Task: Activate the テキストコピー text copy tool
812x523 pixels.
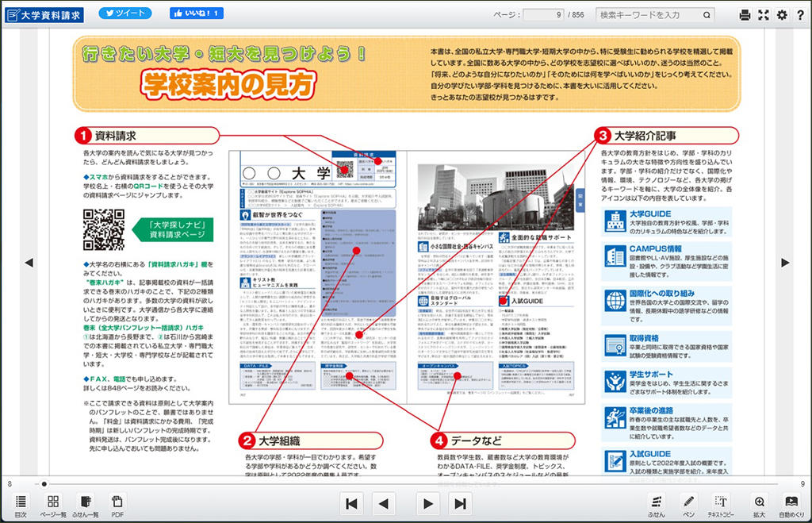Action: click(x=721, y=504)
